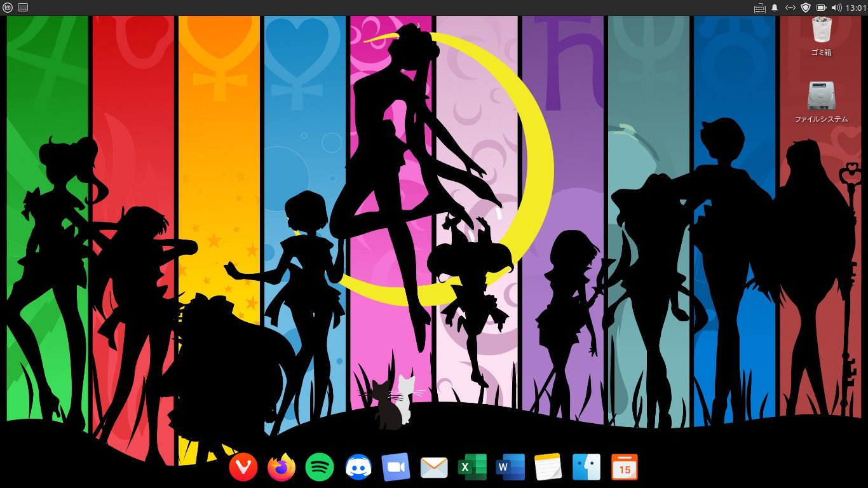This screenshot has height=488, width=868.
Task: Open the keyboard layout indicator
Action: [x=759, y=8]
